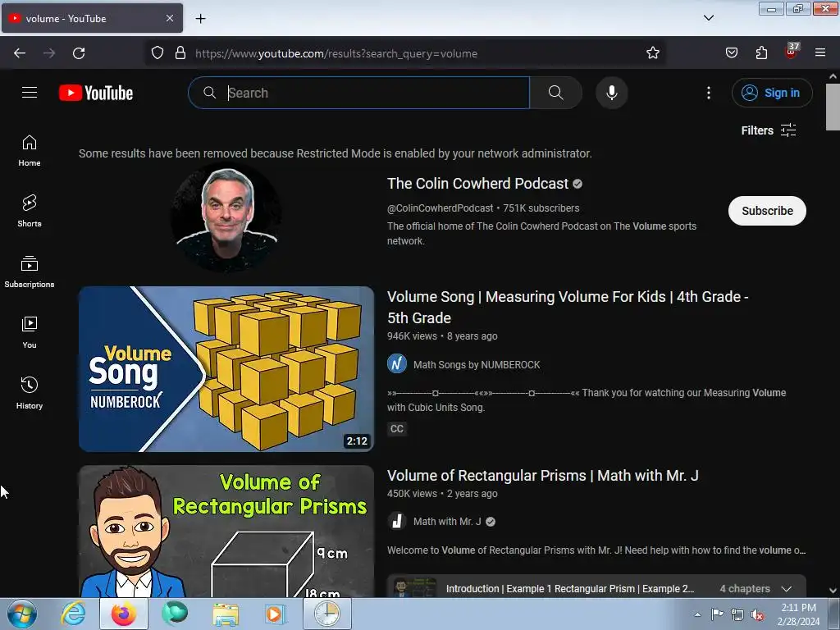Click the muted volume tray icon

pyautogui.click(x=757, y=615)
